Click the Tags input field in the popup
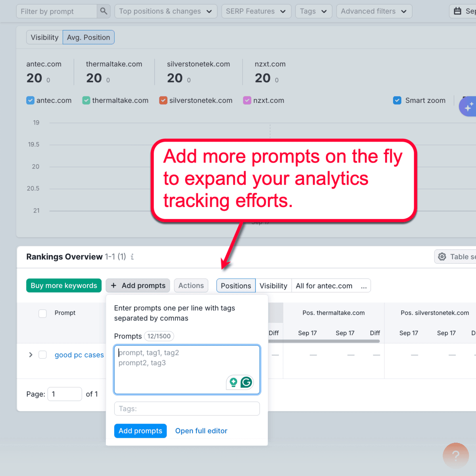 point(187,409)
